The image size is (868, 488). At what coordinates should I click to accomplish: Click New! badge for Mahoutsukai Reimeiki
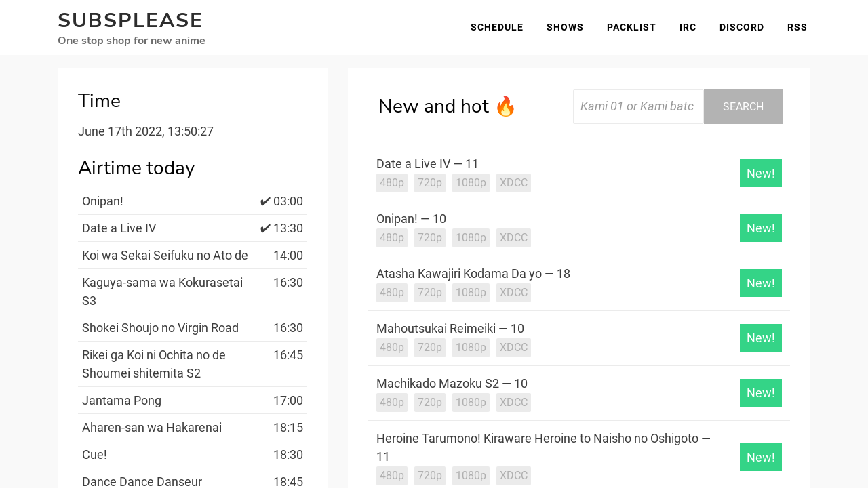(x=761, y=338)
